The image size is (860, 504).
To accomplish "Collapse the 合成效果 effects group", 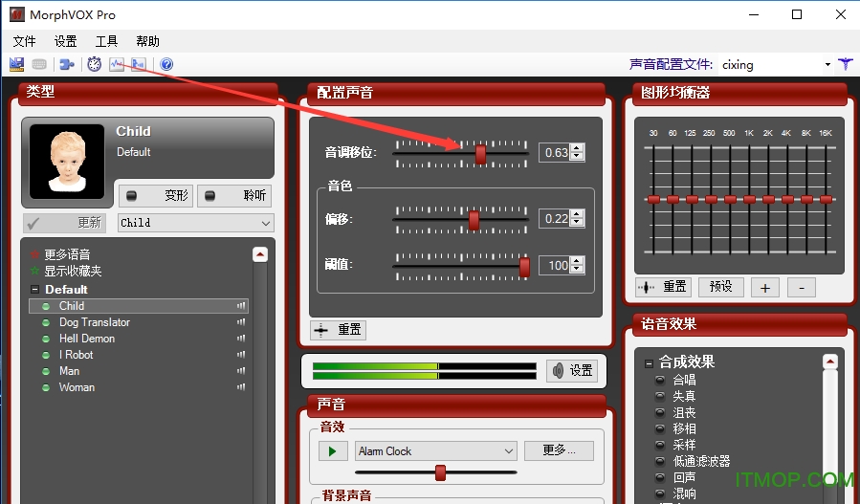I will [649, 363].
